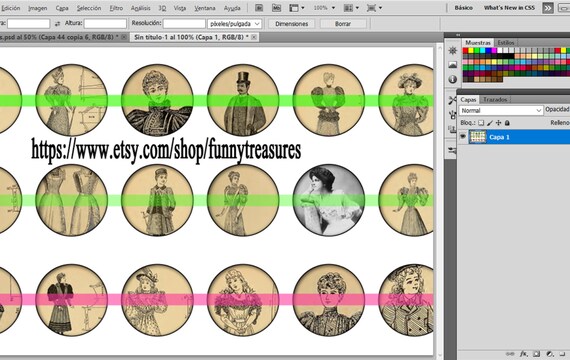
Task: Open the Info panel icon
Action: 453,79
